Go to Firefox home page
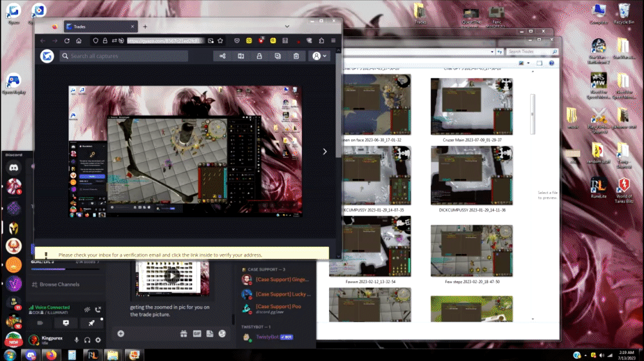The height and width of the screenshot is (361, 644). [x=79, y=41]
